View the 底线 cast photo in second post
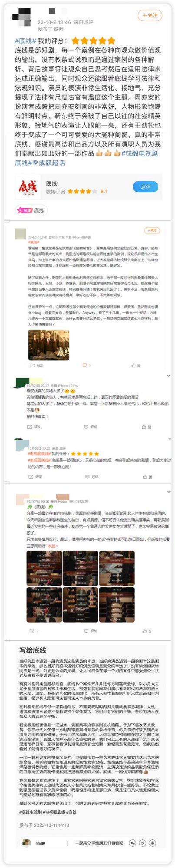The image size is (175, 868). click(49, 345)
